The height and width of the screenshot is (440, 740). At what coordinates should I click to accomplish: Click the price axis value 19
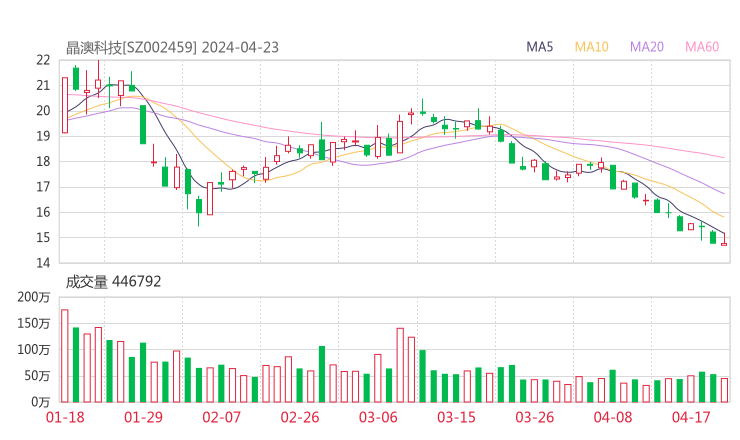point(43,136)
